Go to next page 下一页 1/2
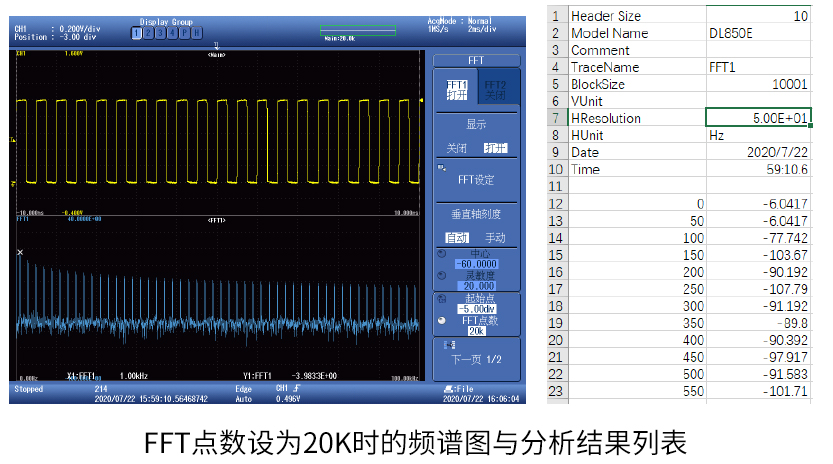This screenshot has width=833, height=464. point(476,359)
